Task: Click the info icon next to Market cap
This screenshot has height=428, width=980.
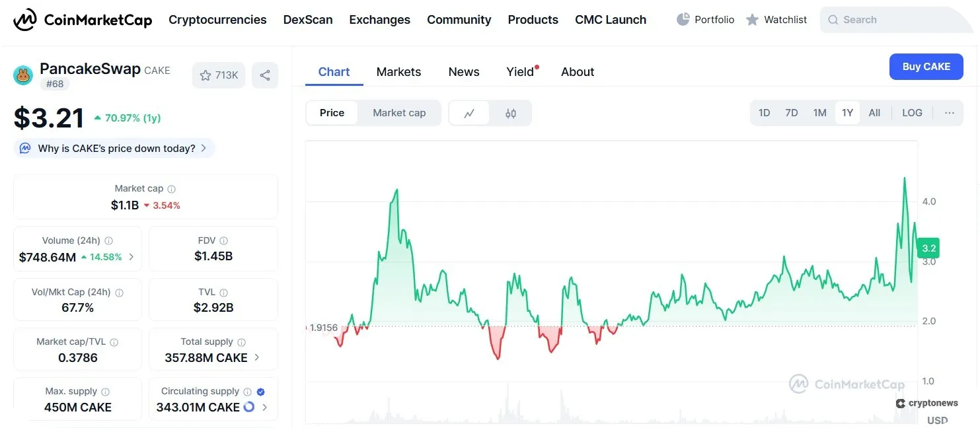Action: (171, 188)
